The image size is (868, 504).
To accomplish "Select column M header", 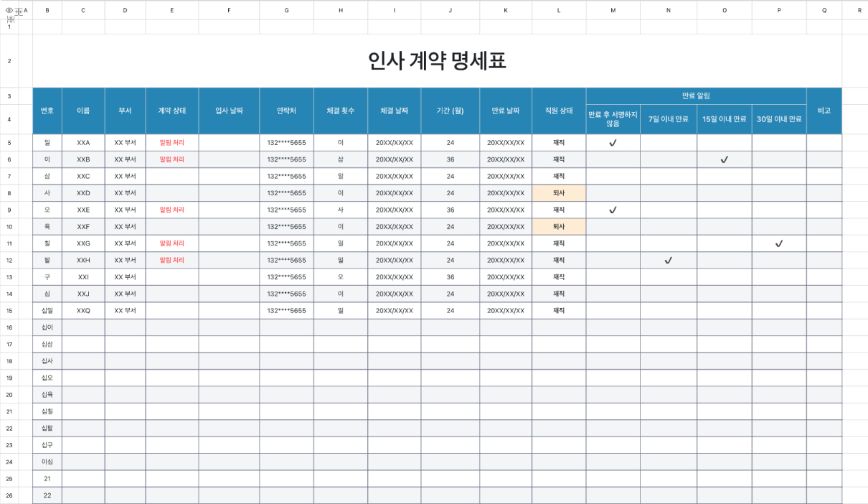I will 613,10.
